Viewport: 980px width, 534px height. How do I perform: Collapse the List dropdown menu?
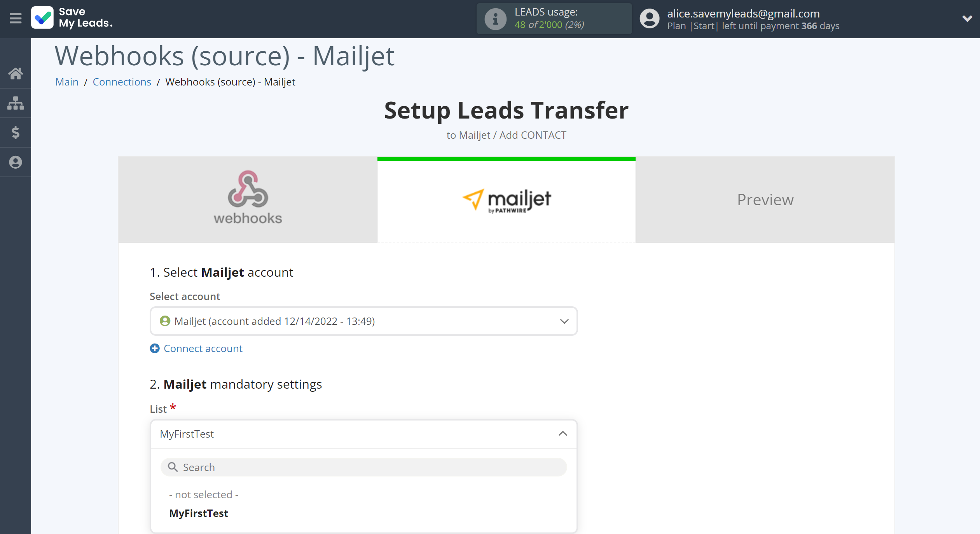[x=562, y=433]
